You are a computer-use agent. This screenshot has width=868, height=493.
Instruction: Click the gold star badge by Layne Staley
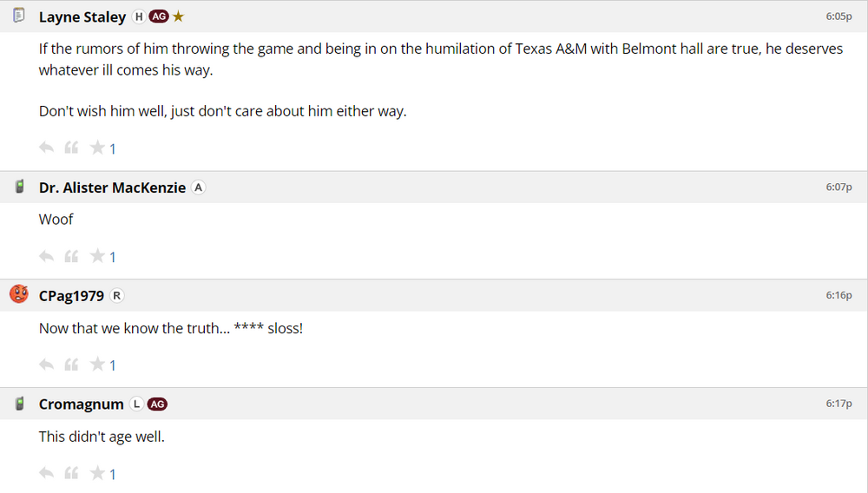[178, 16]
